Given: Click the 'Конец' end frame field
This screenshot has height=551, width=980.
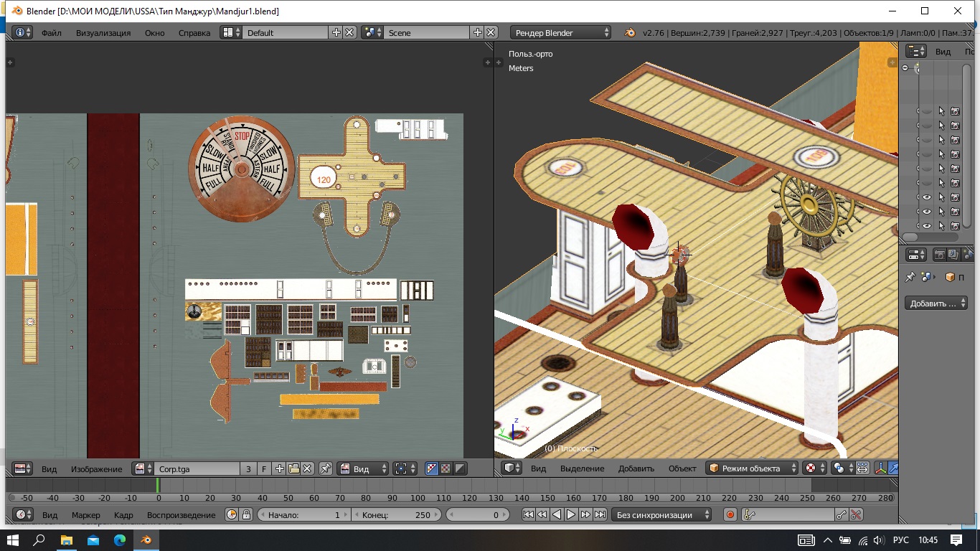Looking at the screenshot, I should pos(397,514).
